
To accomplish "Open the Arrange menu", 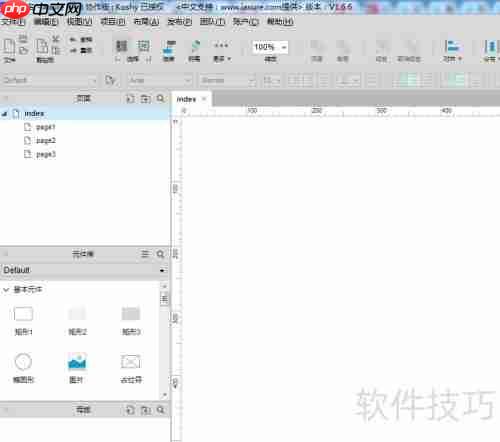I will point(146,22).
